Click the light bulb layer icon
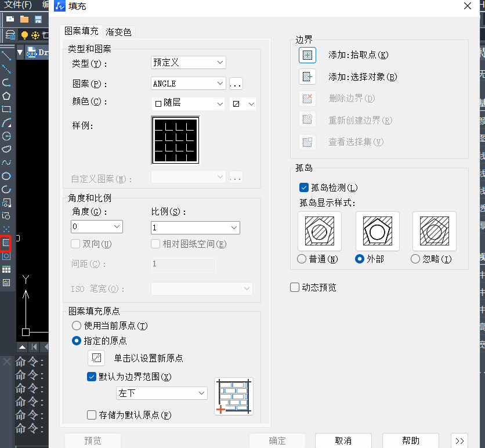This screenshot has height=448, width=485. click(24, 35)
